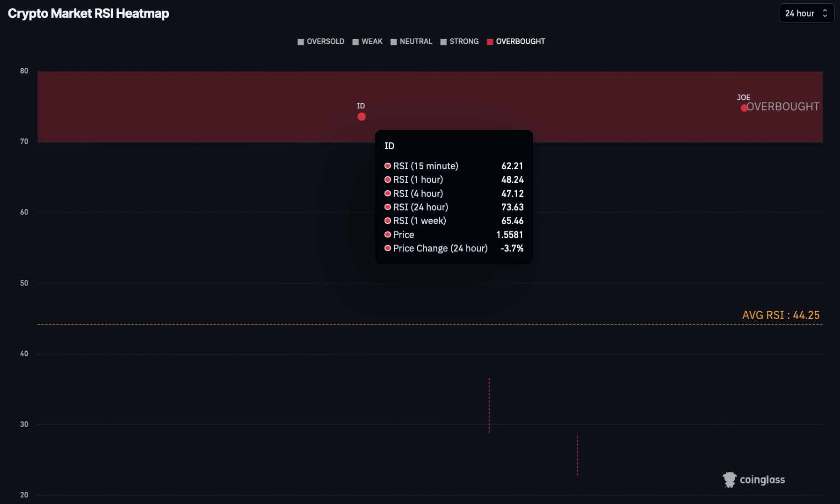
Task: Click the OVERBOUGHT zone label on chart
Action: [783, 107]
